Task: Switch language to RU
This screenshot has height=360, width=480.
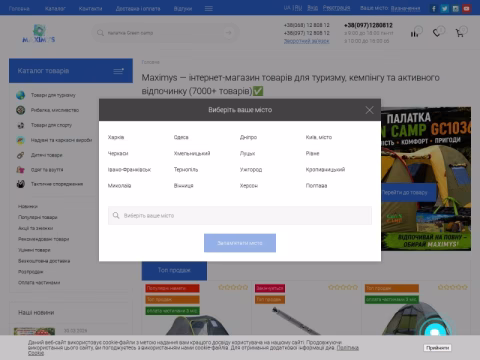Action: [298, 8]
